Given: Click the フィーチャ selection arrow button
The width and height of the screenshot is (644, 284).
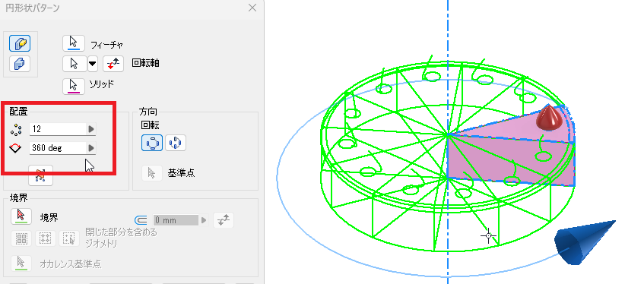Looking at the screenshot, I should click(x=74, y=43).
